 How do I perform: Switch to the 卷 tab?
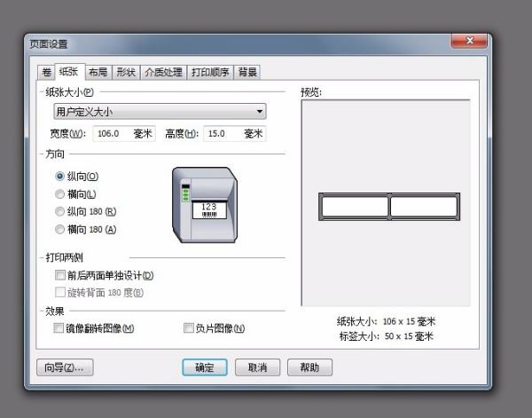[x=46, y=72]
